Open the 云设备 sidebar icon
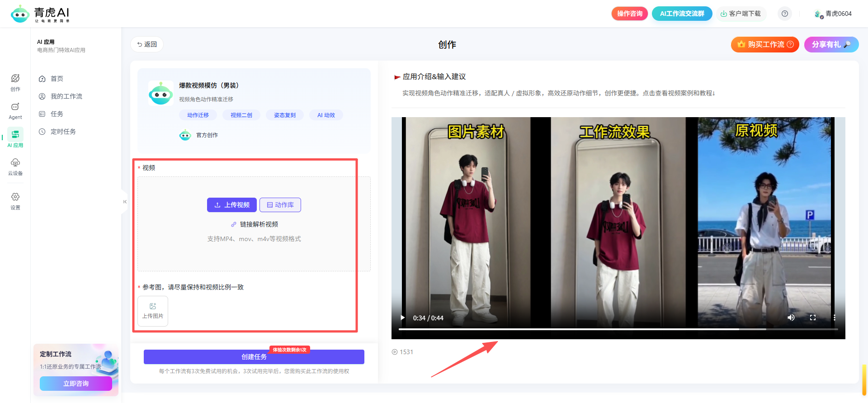This screenshot has width=868, height=403. (x=15, y=166)
